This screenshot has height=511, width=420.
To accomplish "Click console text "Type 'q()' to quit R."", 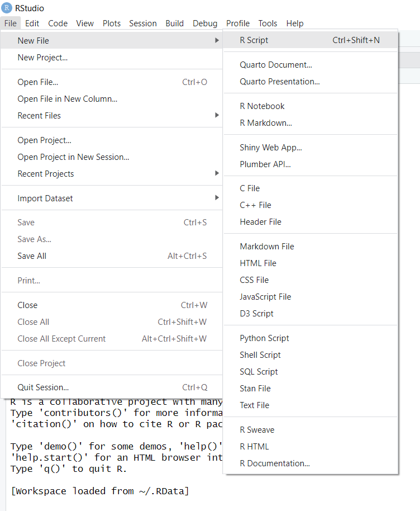I will tap(68, 469).
